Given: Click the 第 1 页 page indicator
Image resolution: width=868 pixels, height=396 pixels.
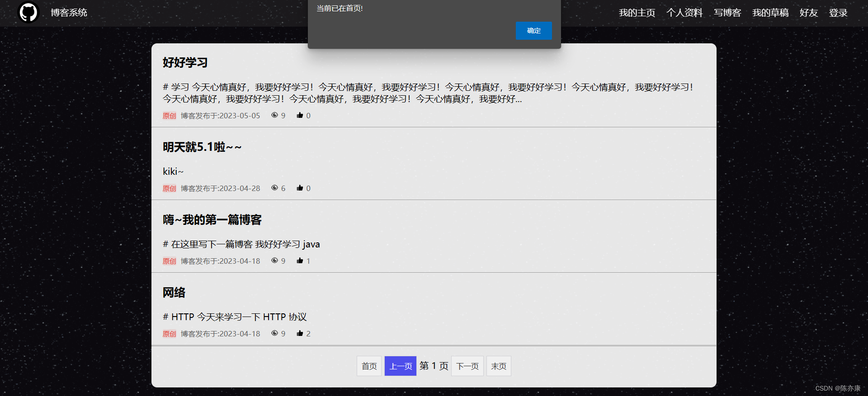Looking at the screenshot, I should (x=434, y=366).
